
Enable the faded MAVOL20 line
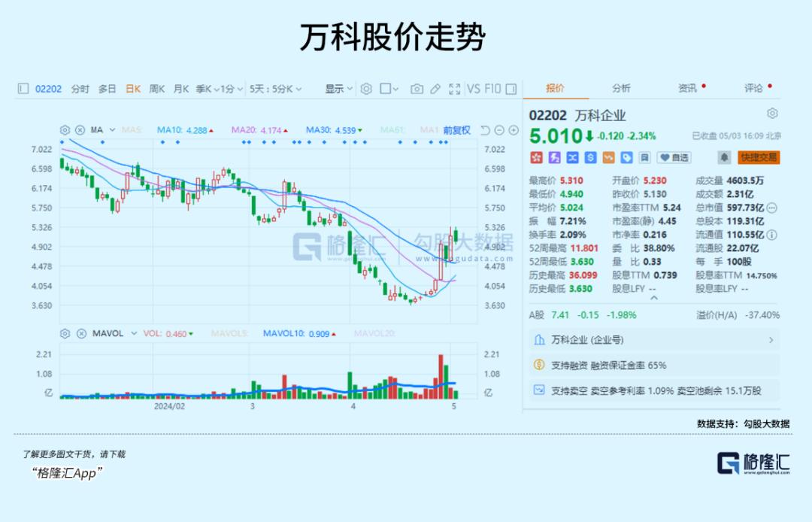tap(374, 333)
